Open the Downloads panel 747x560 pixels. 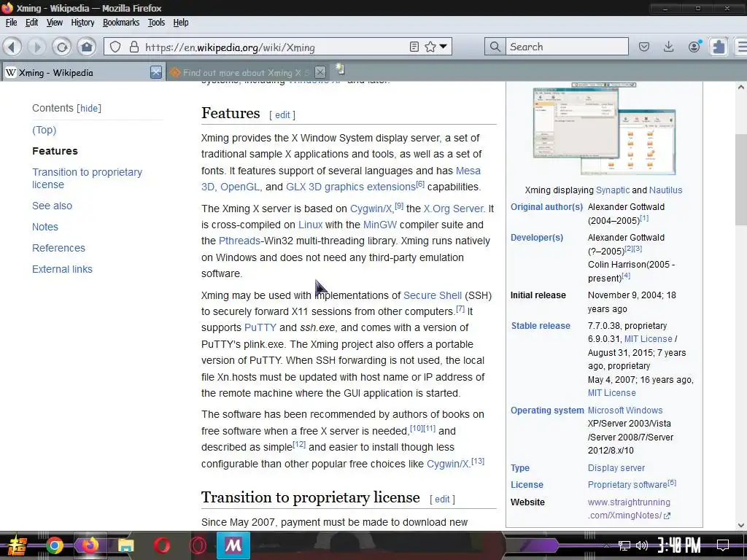(669, 47)
